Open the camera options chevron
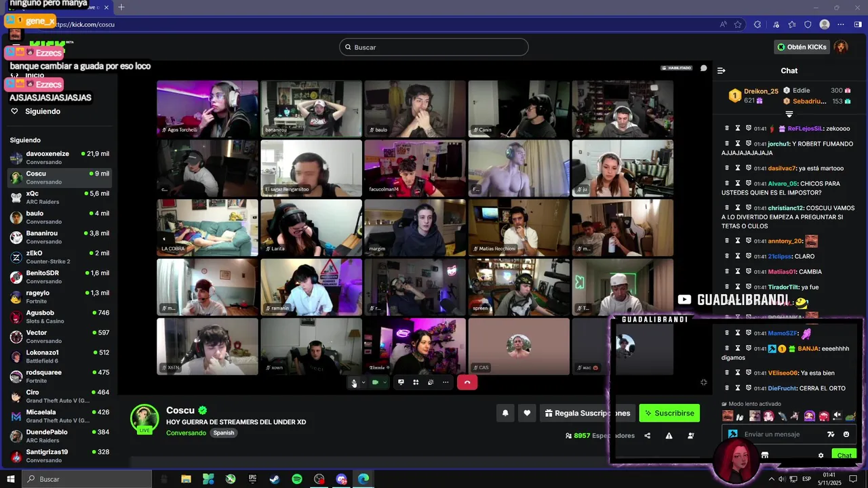The image size is (868, 488). pyautogui.click(x=384, y=382)
